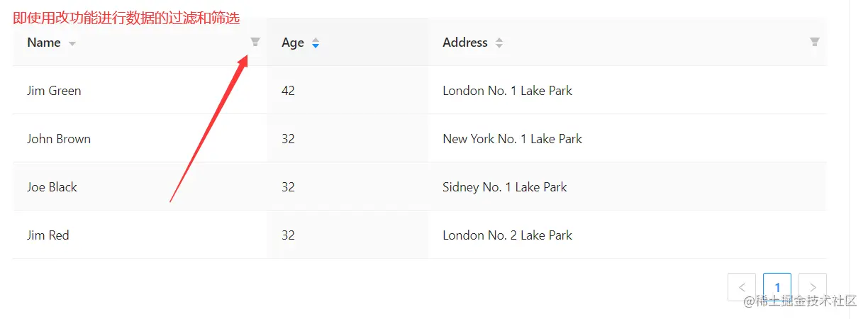
Task: Click the Name column header
Action: click(44, 43)
